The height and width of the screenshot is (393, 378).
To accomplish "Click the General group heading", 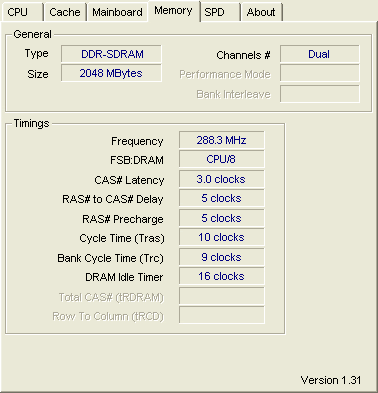I will 32,34.
